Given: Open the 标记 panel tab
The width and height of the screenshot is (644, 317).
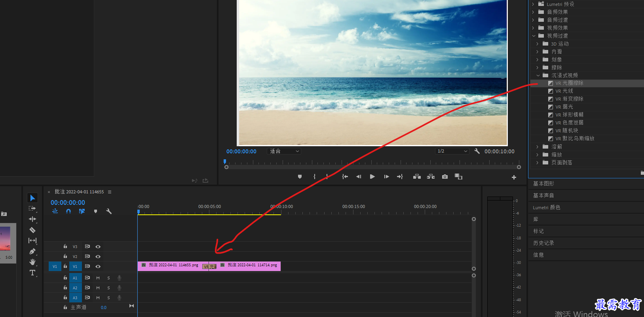Looking at the screenshot, I should tap(538, 231).
